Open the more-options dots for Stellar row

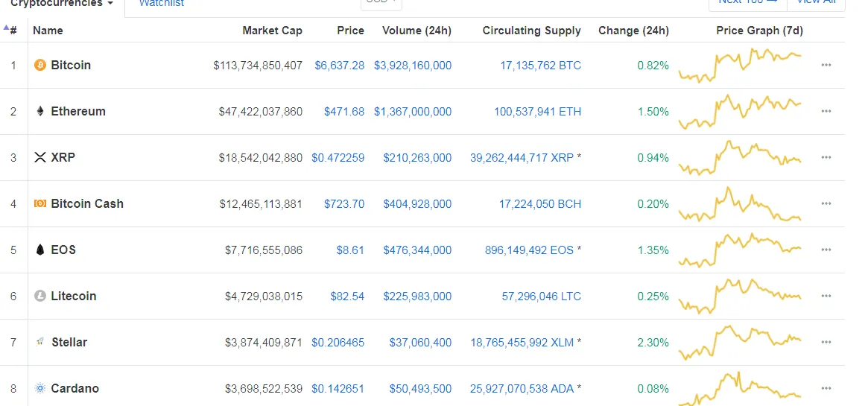click(x=826, y=343)
